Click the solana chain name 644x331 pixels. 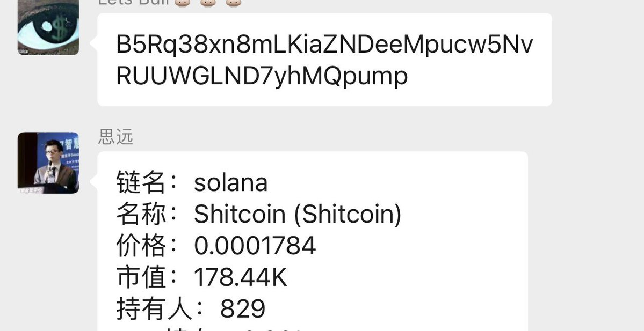point(231,183)
